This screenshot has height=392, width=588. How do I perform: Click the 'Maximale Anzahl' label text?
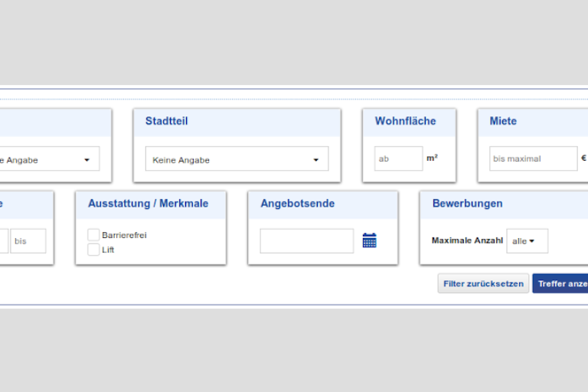tap(467, 240)
